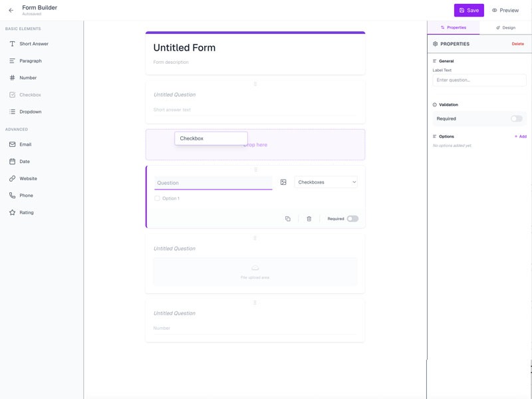Select the Rating star icon
Image resolution: width=532 pixels, height=399 pixels.
[x=12, y=212]
